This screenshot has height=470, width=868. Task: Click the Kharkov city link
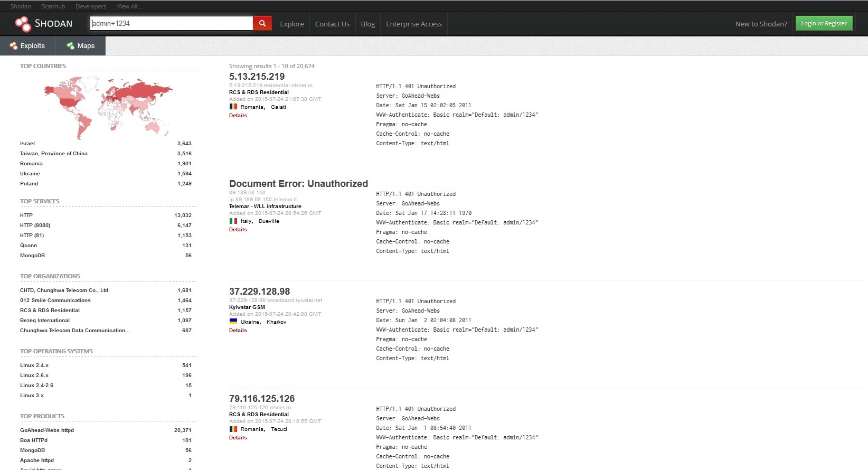click(x=276, y=322)
